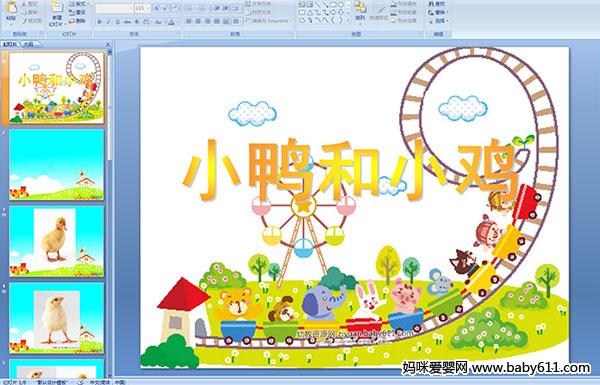Toggle Bold formatting
The width and height of the screenshot is (600, 385).
(99, 22)
